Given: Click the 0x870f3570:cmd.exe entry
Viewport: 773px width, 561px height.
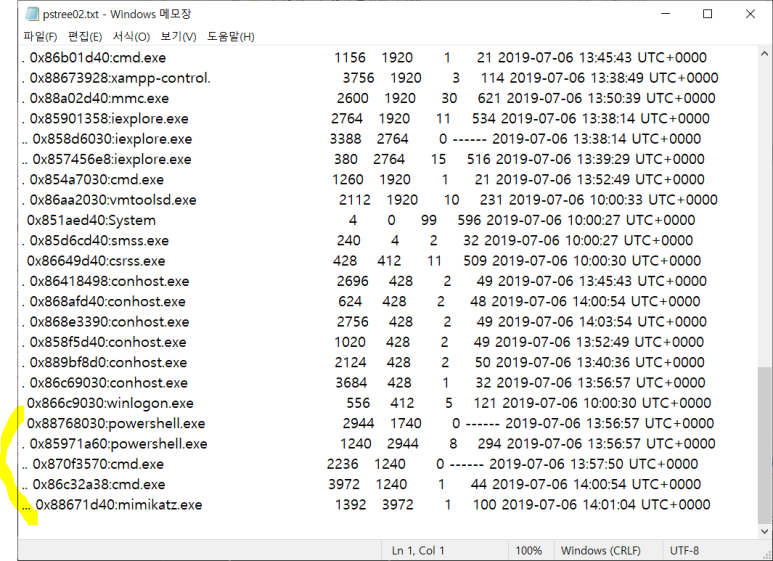Looking at the screenshot, I should tap(98, 464).
